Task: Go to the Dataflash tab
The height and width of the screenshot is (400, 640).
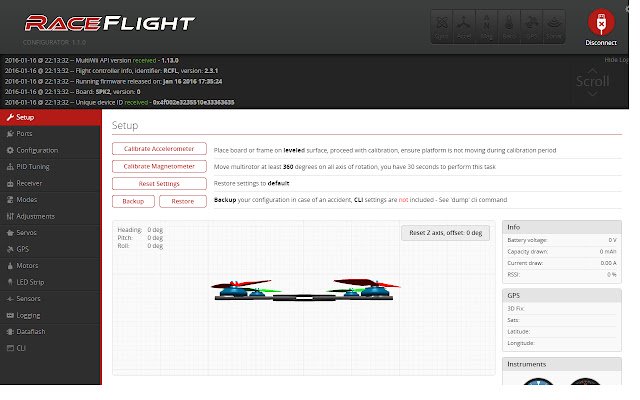Action: point(51,332)
